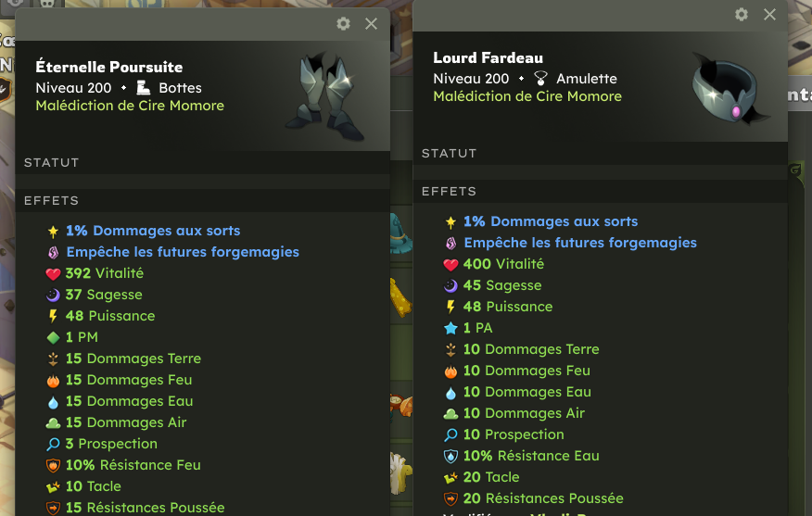Open settings gear in Lourd Fardeau window
This screenshot has height=516, width=812.
point(742,15)
